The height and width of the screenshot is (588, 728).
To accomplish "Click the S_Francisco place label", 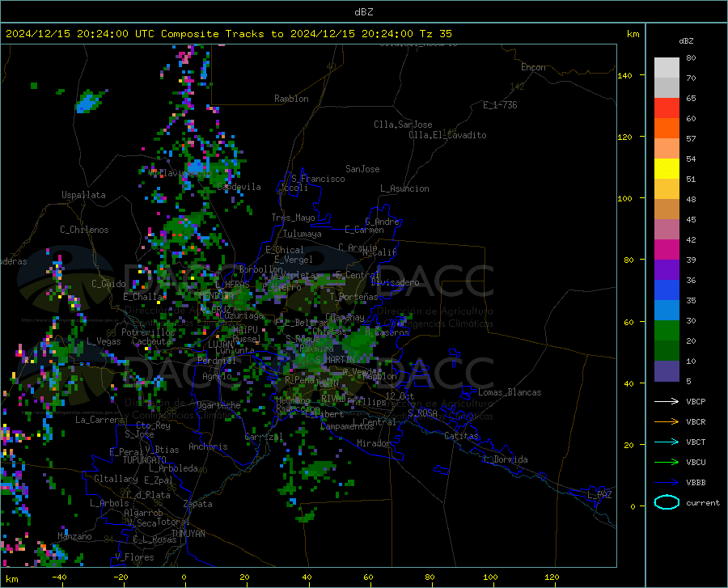I will 318,179.
